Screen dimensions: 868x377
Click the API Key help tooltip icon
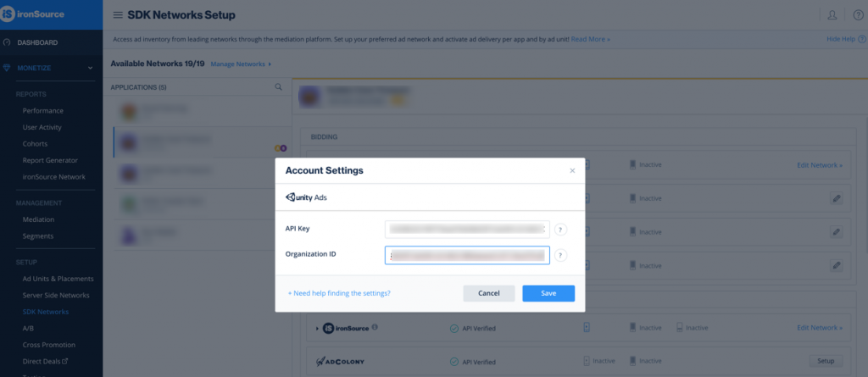point(561,230)
